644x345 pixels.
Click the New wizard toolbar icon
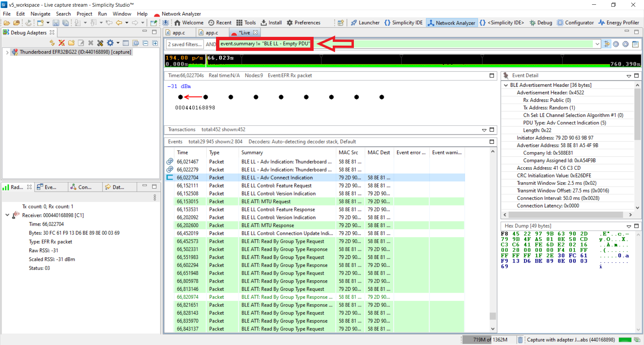pos(41,23)
